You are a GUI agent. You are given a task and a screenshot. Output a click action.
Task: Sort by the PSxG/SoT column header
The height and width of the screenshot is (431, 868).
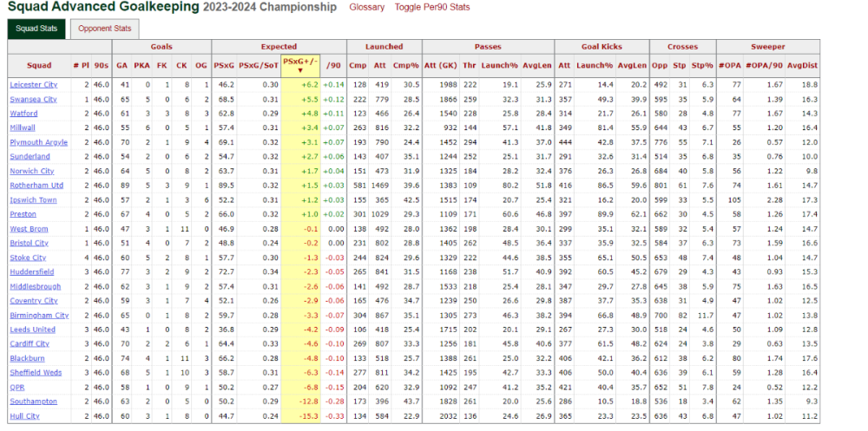click(259, 65)
